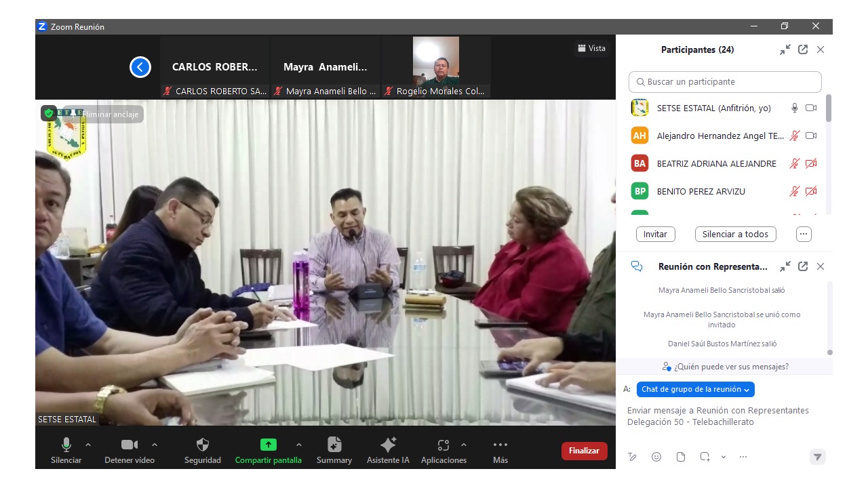Viewport: 868px width, 488px height.
Task: Expand audio options arrow beside Silenciar
Action: 88,445
